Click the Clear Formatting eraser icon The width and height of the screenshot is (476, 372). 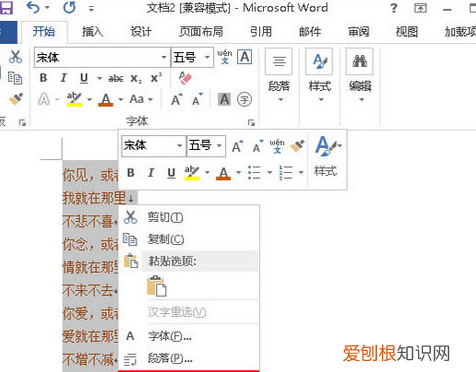pyautogui.click(x=185, y=78)
